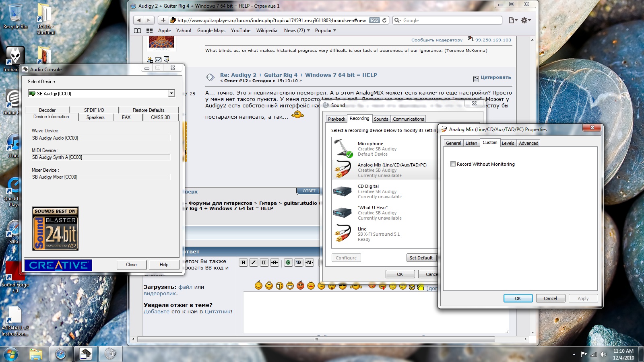Viewport: 644px width, 362px height.
Task: Open Communications tab in Sound dialog
Action: (408, 119)
